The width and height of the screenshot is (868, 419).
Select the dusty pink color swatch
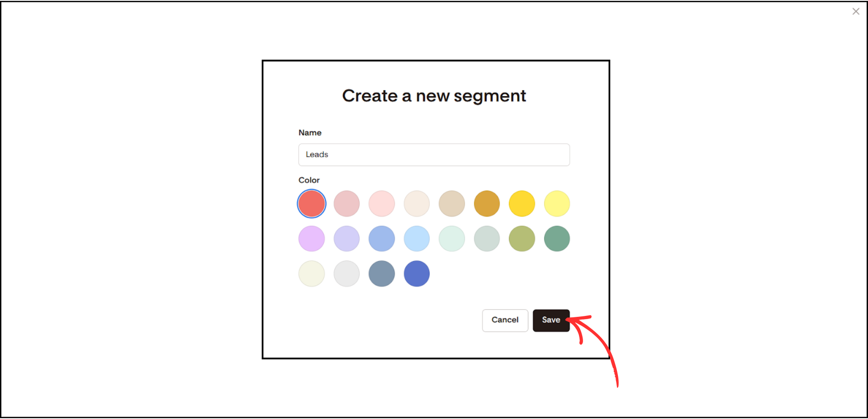(346, 203)
